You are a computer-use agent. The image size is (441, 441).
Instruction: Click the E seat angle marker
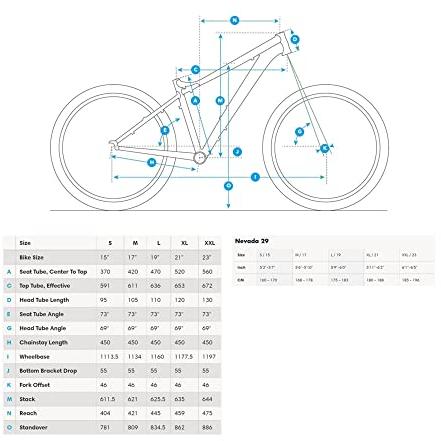pyautogui.click(x=165, y=130)
